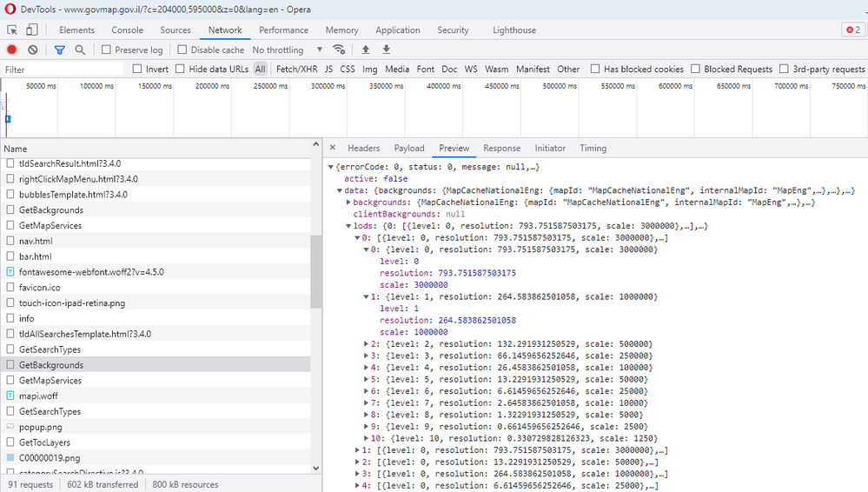Open the Headers tab of request
Image resolution: width=868 pixels, height=492 pixels.
click(x=363, y=149)
